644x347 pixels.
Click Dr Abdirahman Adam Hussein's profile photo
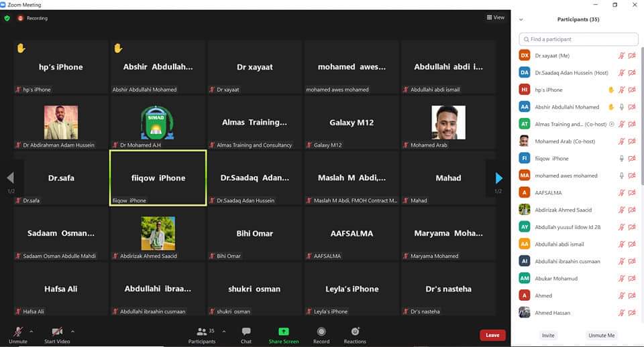tap(61, 122)
